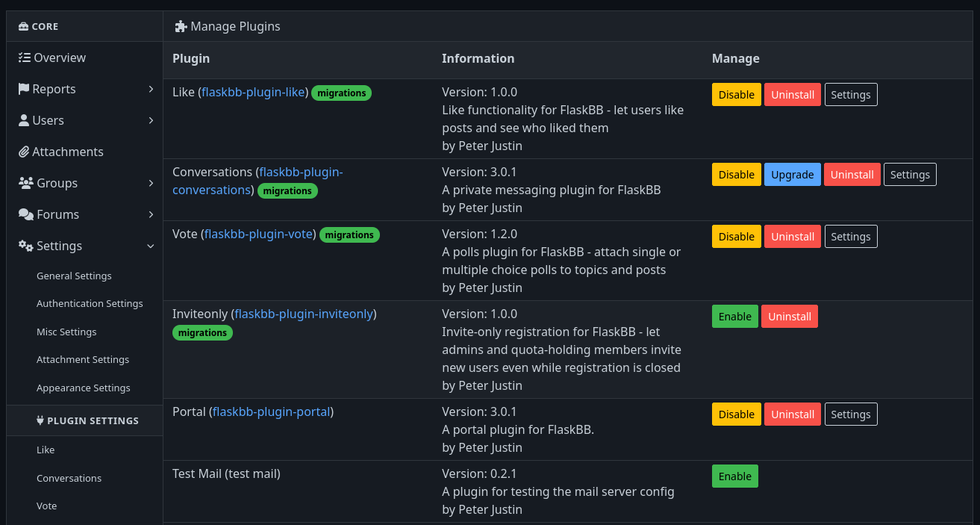Viewport: 980px width, 525px height.
Task: Click the "Plugin" column header
Action: pos(191,58)
